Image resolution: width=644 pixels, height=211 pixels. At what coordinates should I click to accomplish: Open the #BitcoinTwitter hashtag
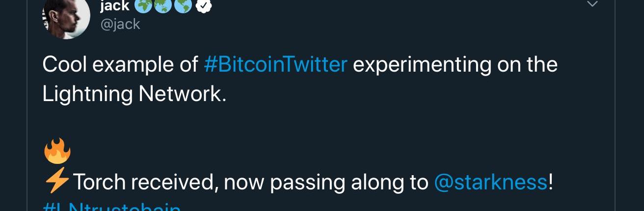tap(275, 65)
